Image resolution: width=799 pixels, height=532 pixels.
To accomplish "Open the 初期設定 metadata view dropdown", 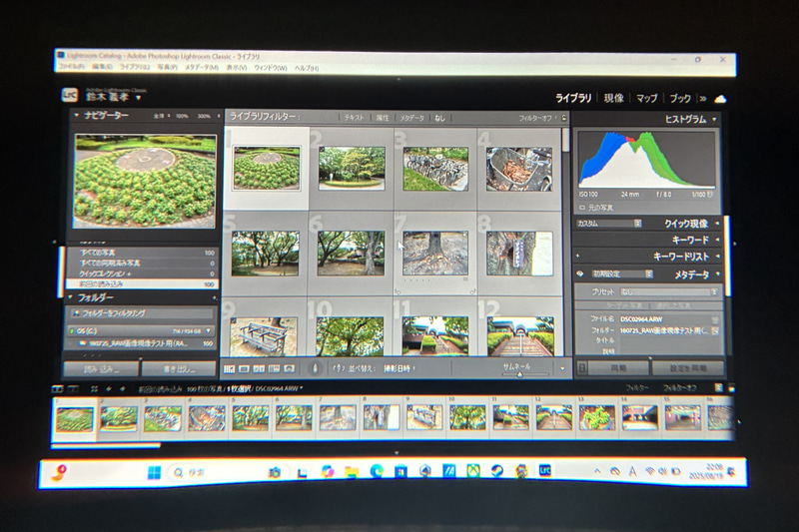I will click(x=621, y=273).
